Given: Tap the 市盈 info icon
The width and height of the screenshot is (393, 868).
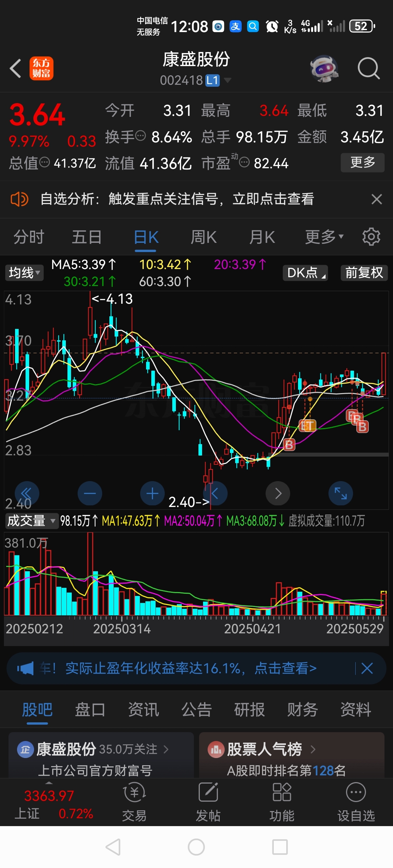Looking at the screenshot, I should click(244, 162).
